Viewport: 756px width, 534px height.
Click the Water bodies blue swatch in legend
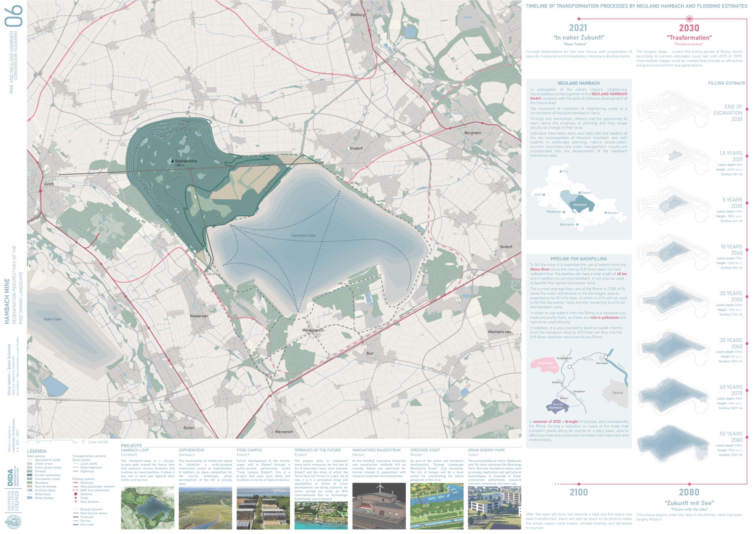point(30,498)
